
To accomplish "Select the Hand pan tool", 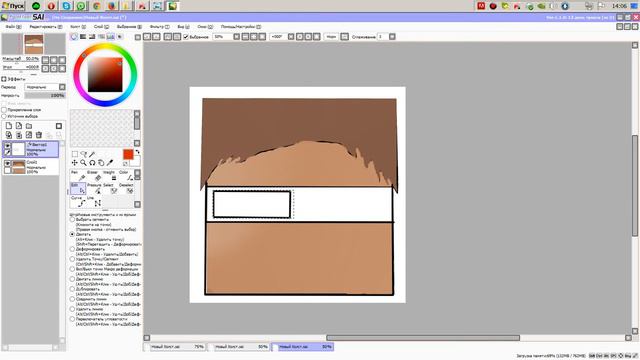I will pos(101,162).
